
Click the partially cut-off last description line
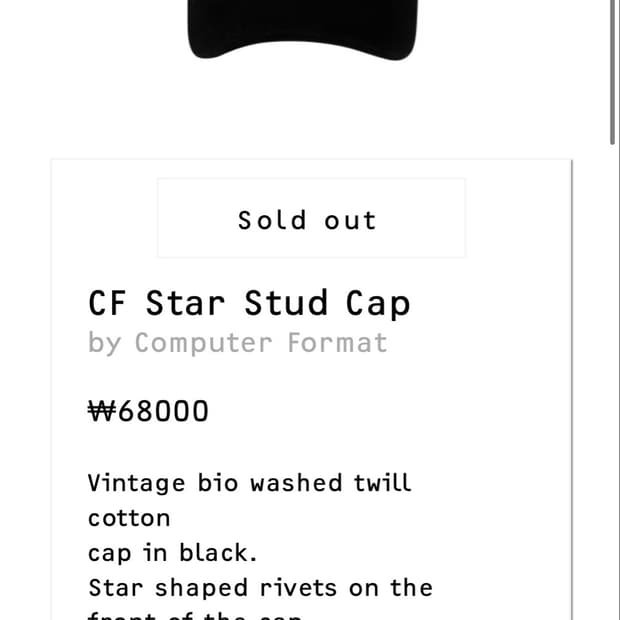pos(195,615)
